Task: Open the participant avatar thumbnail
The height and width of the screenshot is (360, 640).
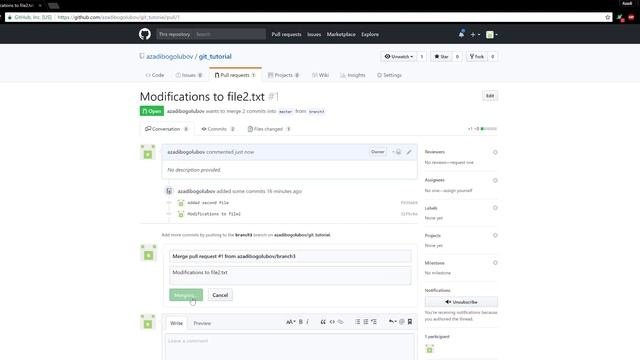Action: [429, 349]
